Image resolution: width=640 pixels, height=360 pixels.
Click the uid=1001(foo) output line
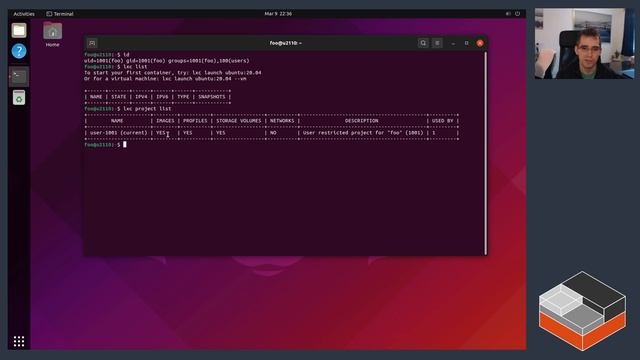pyautogui.click(x=167, y=61)
